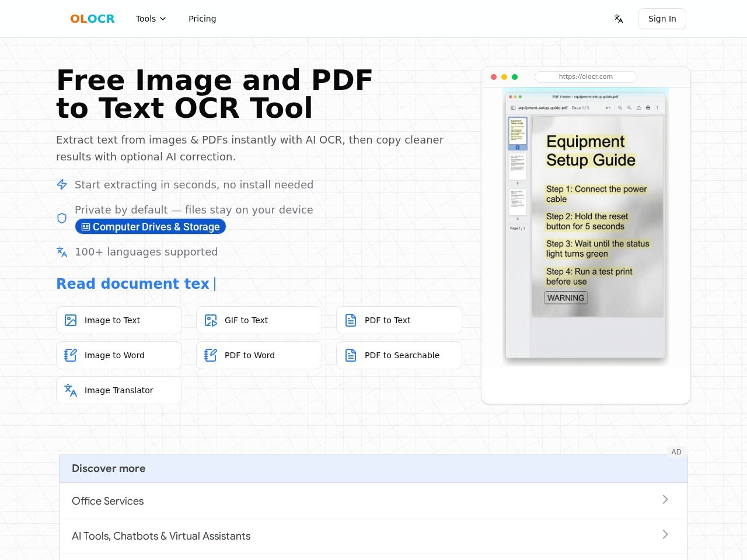Click the PDF to Word pencil icon
The image size is (747, 560).
pos(211,355)
